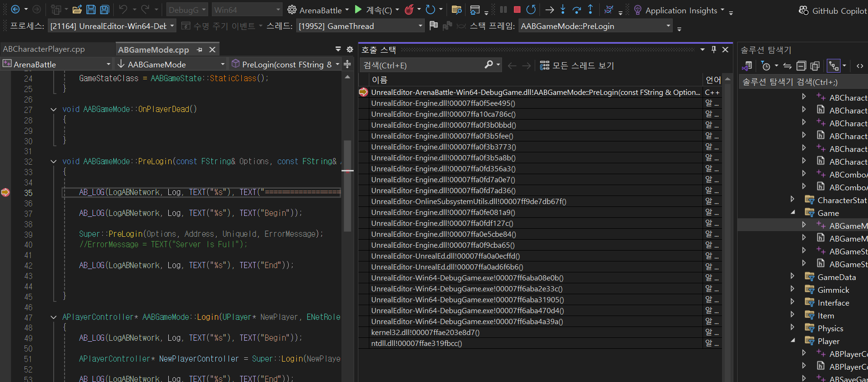This screenshot has height=382, width=868.
Task: Open the DebugG solution configuration dropdown
Action: [x=187, y=9]
